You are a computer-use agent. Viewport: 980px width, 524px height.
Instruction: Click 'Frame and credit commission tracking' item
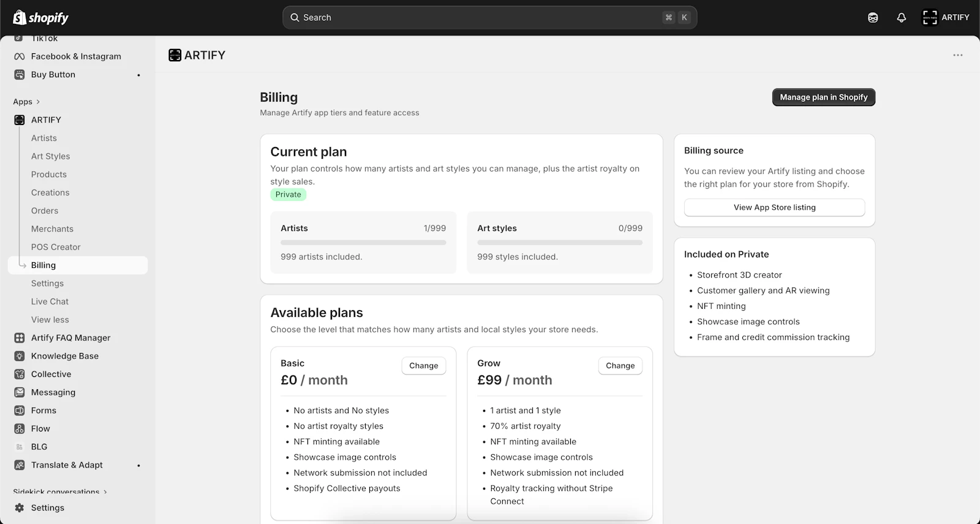point(773,338)
